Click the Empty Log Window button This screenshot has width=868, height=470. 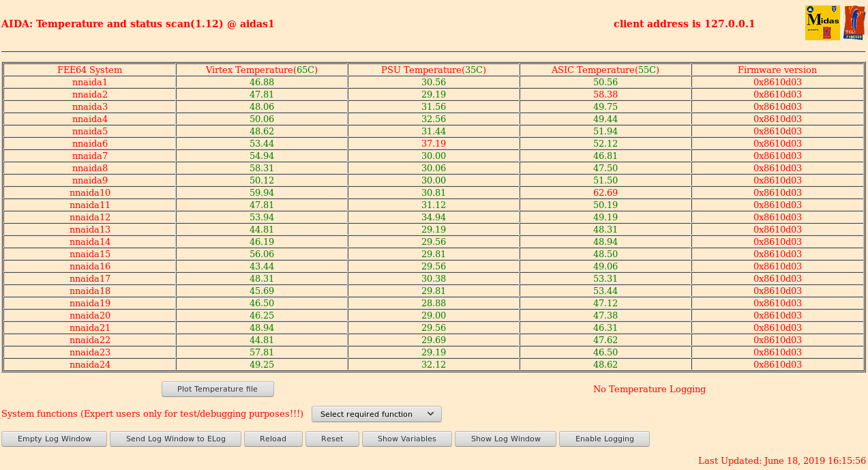55,439
